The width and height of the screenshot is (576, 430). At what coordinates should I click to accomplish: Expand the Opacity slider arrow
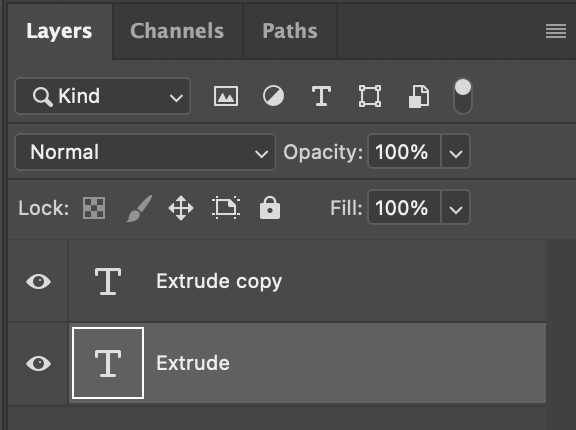pos(456,152)
